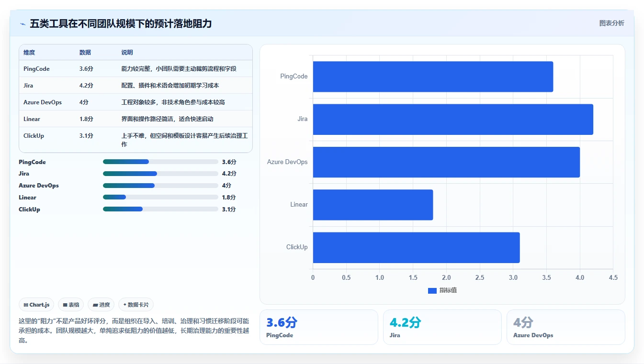Click the 1.8分 cell in the Linear table row
Viewport: 644px width, 364px height.
(x=86, y=119)
